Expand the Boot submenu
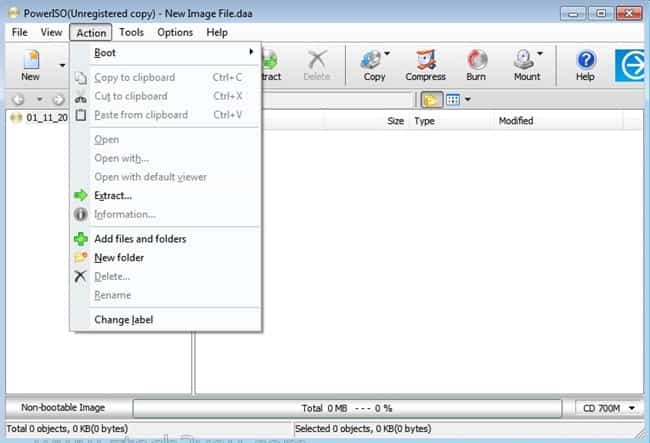This screenshot has height=443, width=650. pyautogui.click(x=166, y=53)
